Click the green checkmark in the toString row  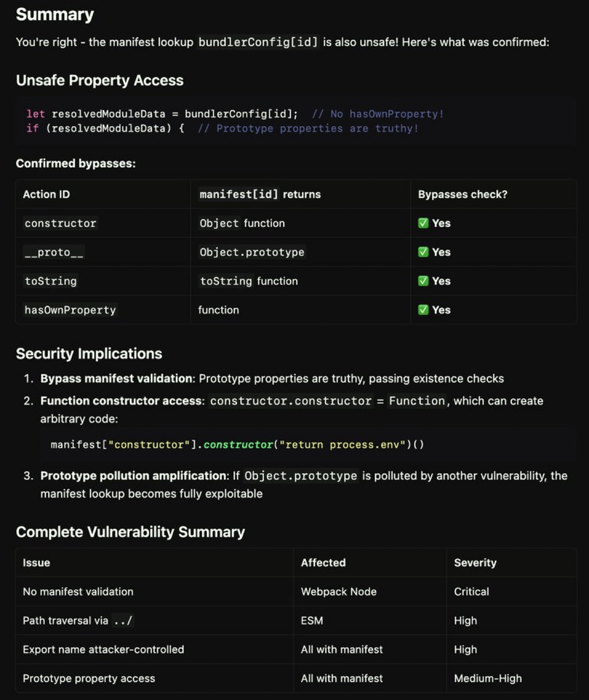pyautogui.click(x=423, y=281)
